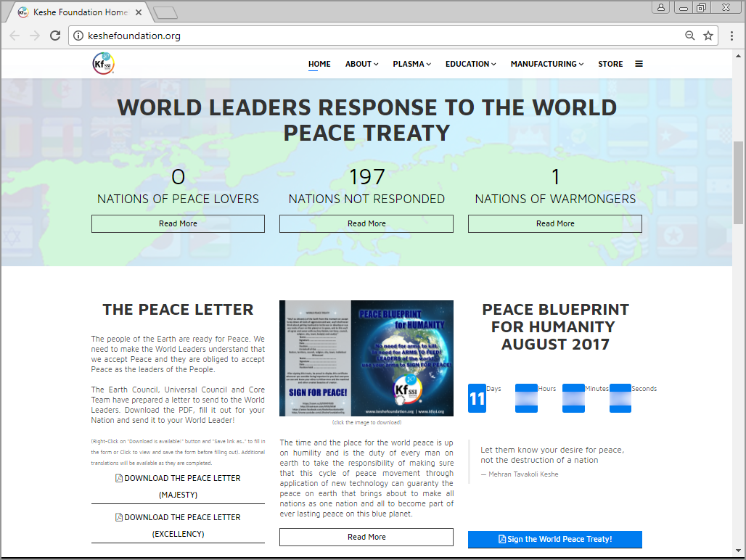Viewport: 746px width, 560px height.
Task: Read More under Nations of Warmongers
Action: [555, 223]
